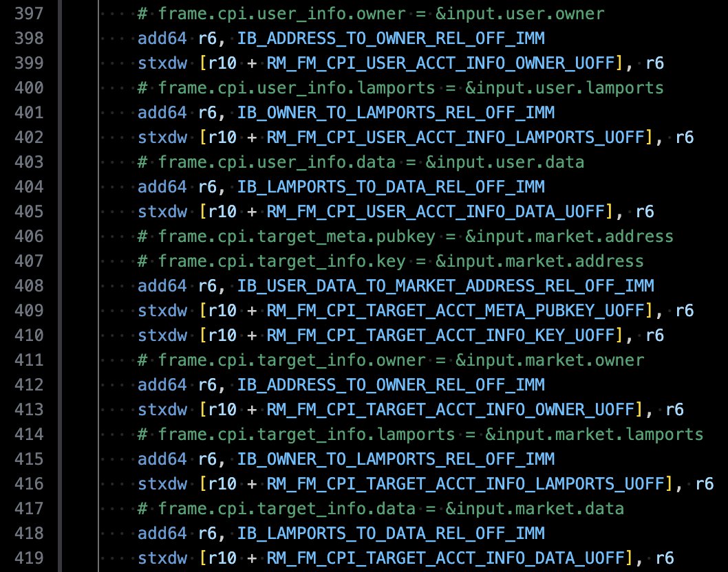Click line number 411 in the gutter
The height and width of the screenshot is (572, 728).
29,360
